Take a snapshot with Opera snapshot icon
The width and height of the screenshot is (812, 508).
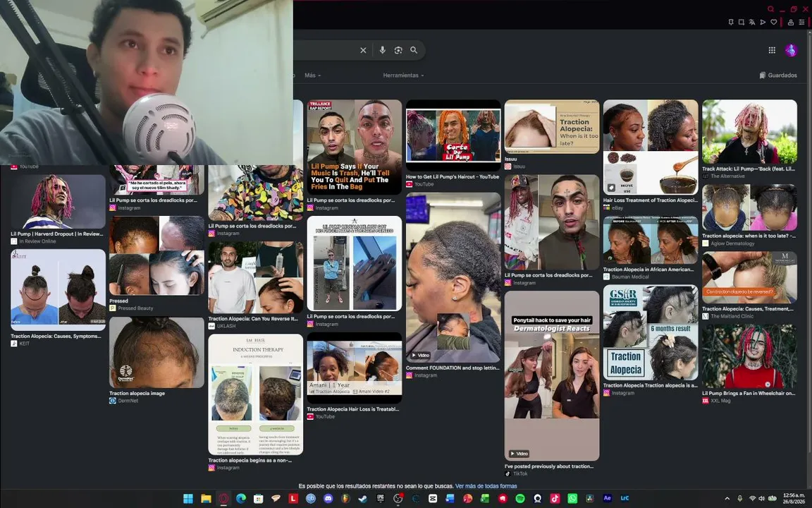(x=742, y=23)
